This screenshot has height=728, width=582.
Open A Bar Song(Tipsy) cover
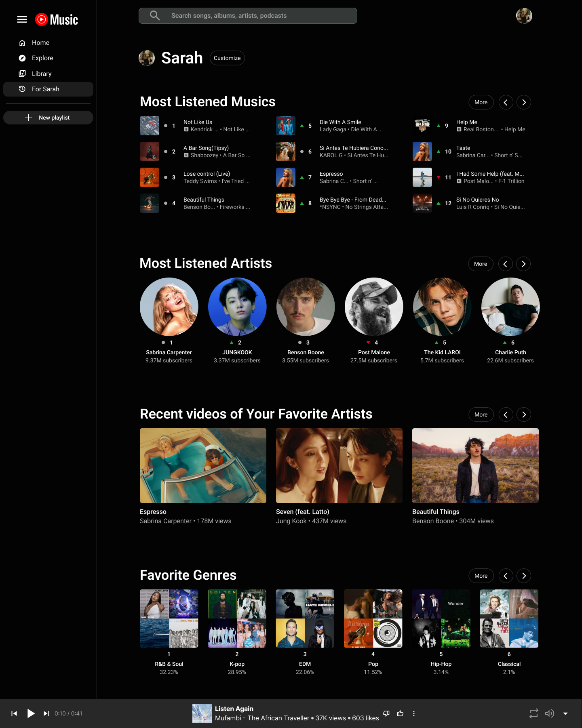pyautogui.click(x=150, y=151)
